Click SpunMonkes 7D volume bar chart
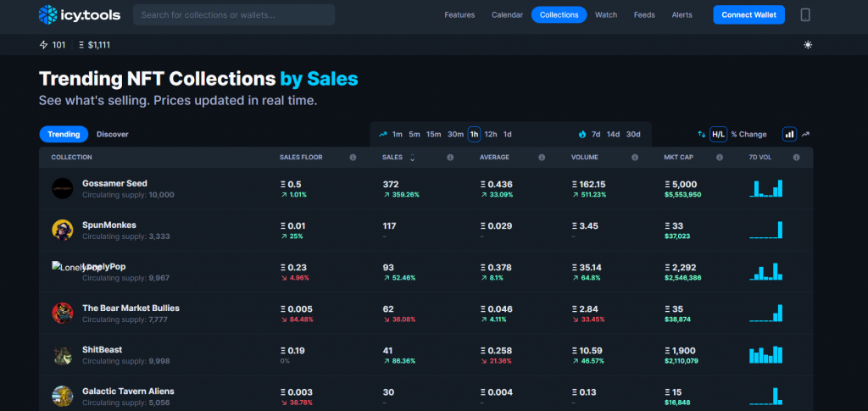This screenshot has height=411, width=868. click(766, 230)
